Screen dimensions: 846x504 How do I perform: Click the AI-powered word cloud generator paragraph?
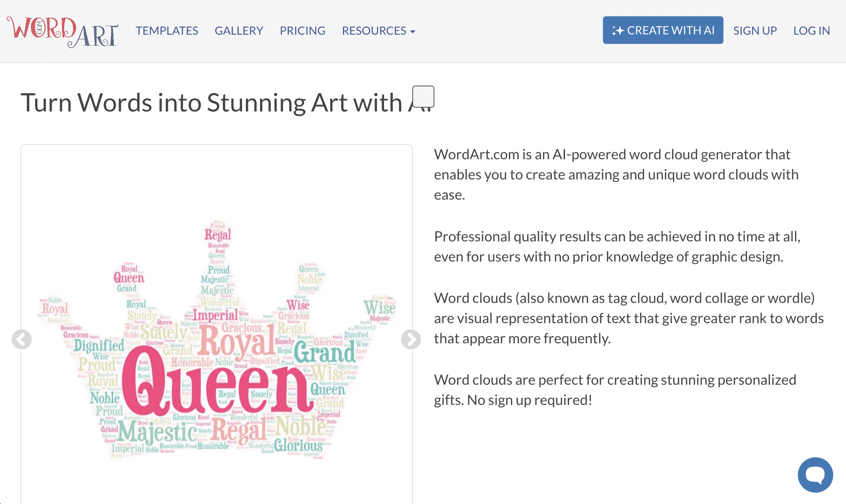(x=616, y=174)
